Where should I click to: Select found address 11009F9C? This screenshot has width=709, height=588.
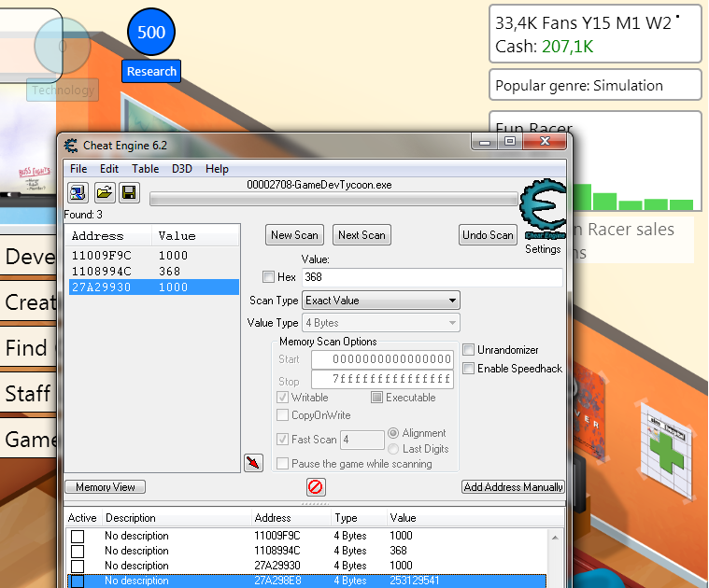154,256
